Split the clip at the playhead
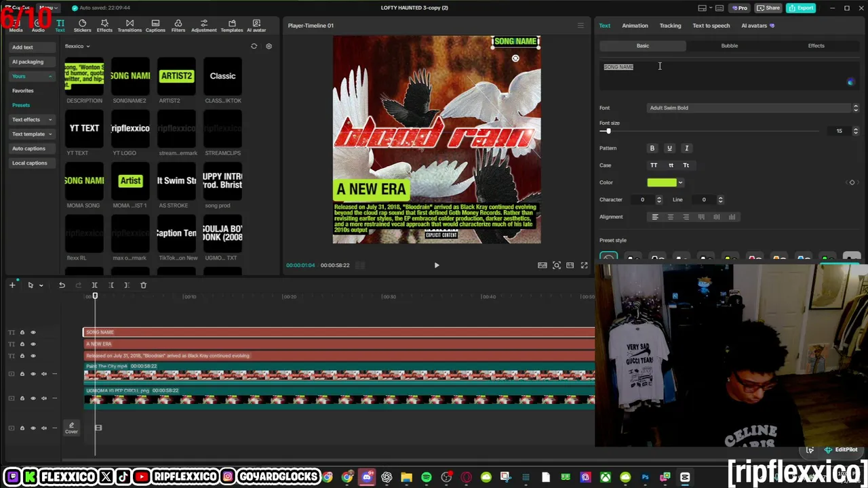Screen dimensions: 868x488 click(x=94, y=285)
